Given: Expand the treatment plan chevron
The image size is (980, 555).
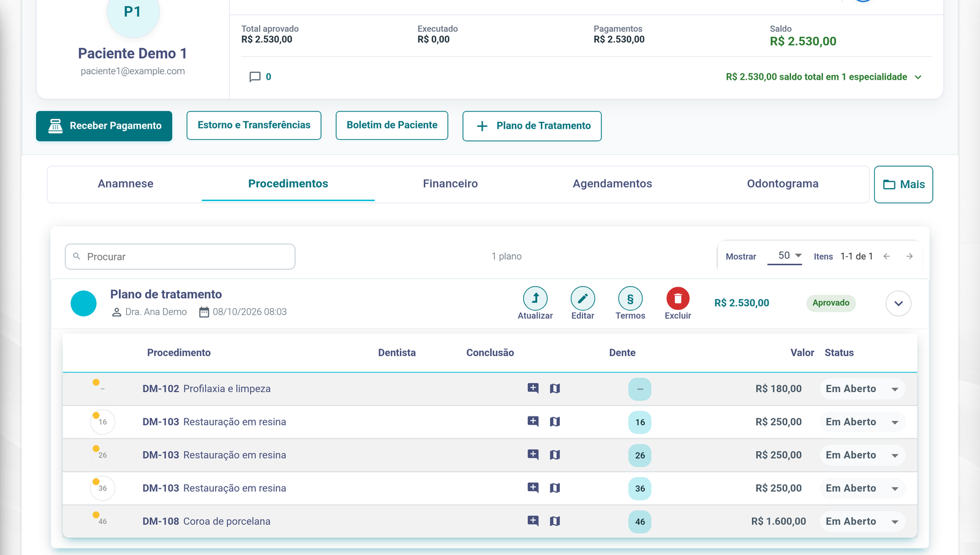Looking at the screenshot, I should (x=899, y=303).
